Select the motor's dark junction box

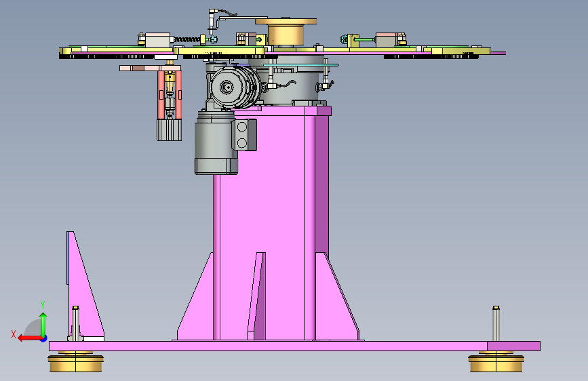[245, 135]
